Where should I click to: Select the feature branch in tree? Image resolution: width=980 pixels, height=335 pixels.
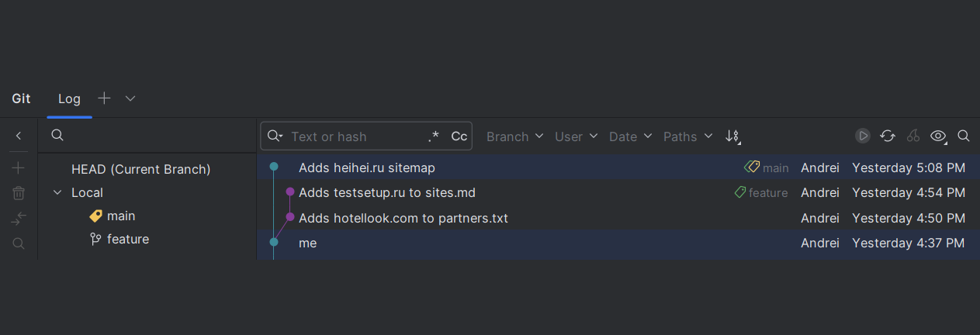(x=128, y=239)
